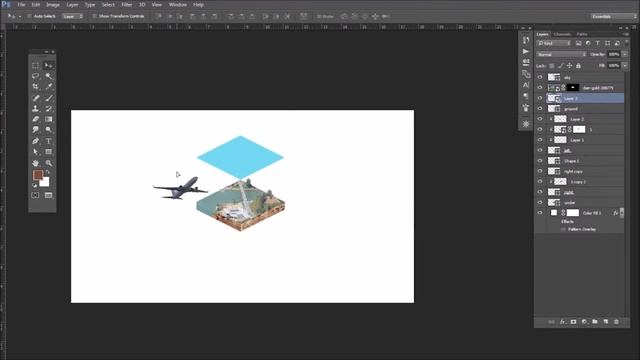Change the screen mode
Image resolution: width=640 pixels, height=360 pixels.
(49, 195)
